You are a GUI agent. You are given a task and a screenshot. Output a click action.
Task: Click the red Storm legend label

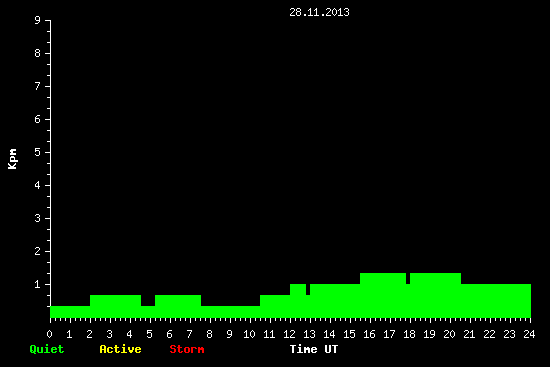(x=187, y=349)
